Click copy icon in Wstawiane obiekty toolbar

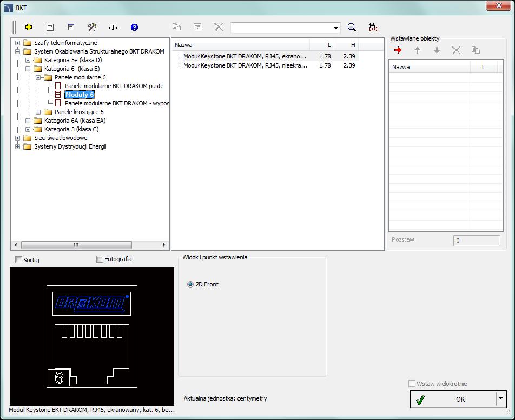pos(476,50)
